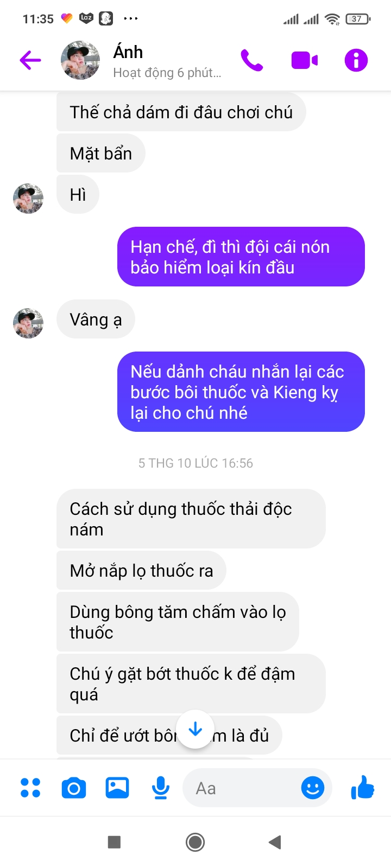
Task: Select the message "Mở nắp lọ thuốc ra"
Action: click(x=141, y=570)
